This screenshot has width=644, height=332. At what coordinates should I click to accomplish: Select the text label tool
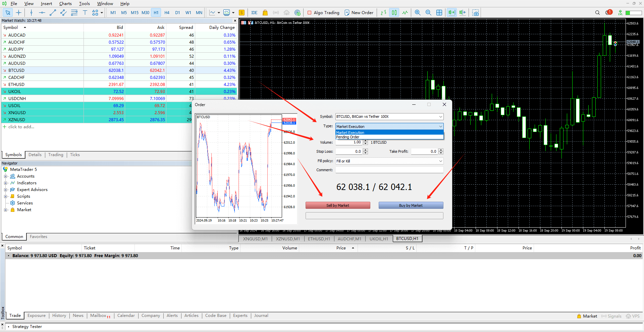[85, 13]
